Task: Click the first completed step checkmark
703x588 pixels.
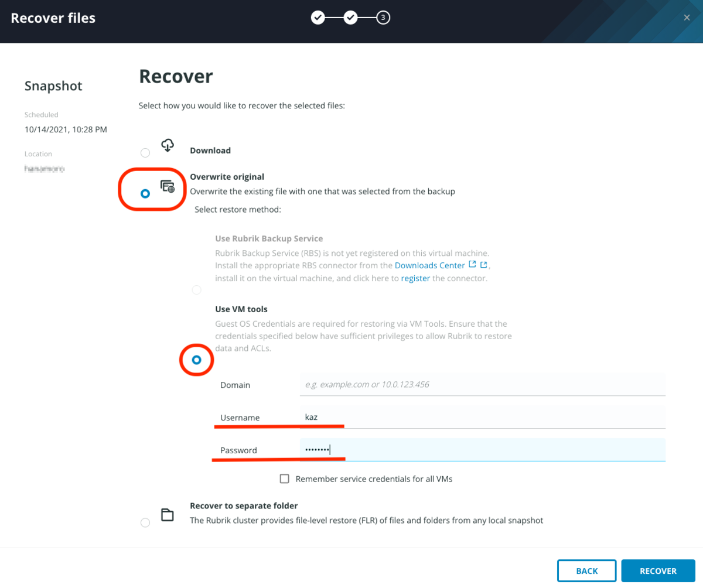Action: (x=318, y=18)
